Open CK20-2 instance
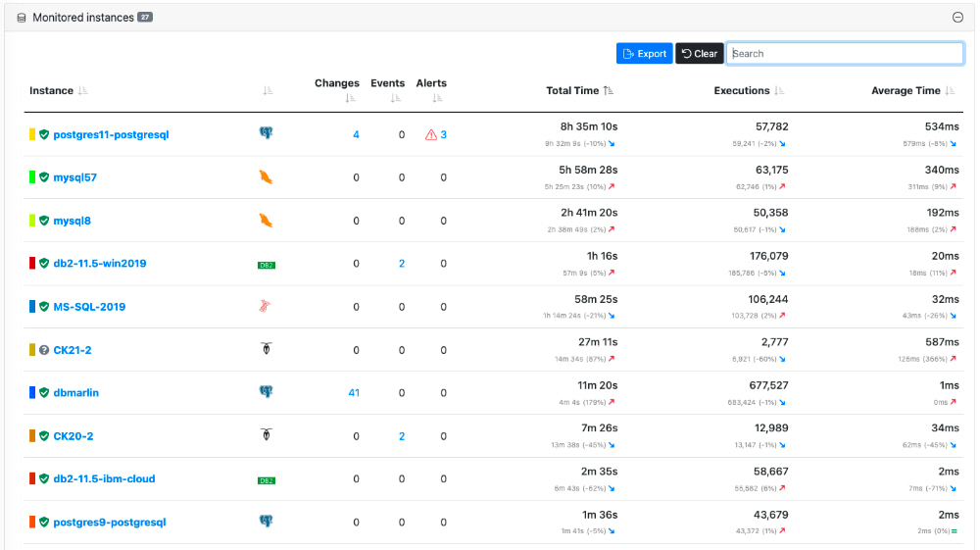This screenshot has height=550, width=980. (x=73, y=436)
